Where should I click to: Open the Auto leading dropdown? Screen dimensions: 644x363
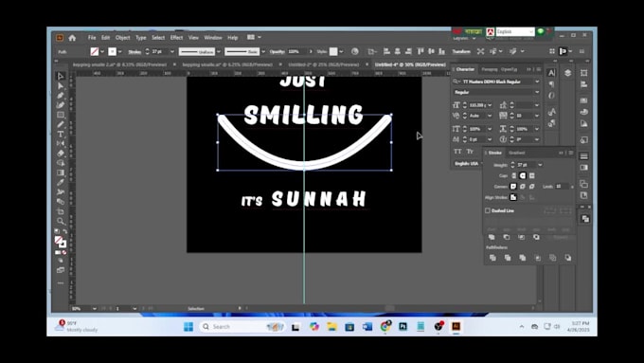490,116
